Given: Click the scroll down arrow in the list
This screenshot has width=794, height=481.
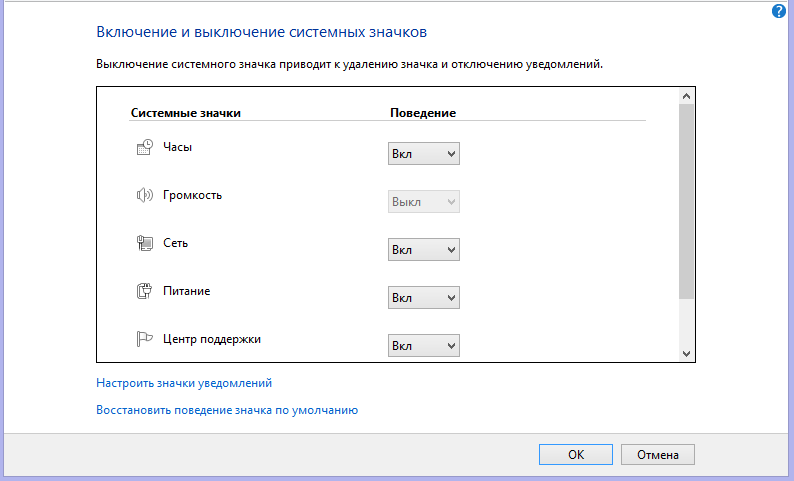Looking at the screenshot, I should pos(686,353).
